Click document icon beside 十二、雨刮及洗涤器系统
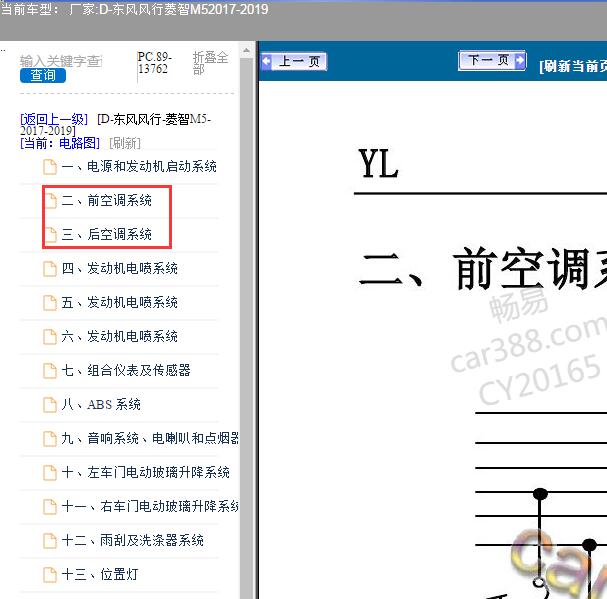The height and width of the screenshot is (599, 607). (50, 541)
